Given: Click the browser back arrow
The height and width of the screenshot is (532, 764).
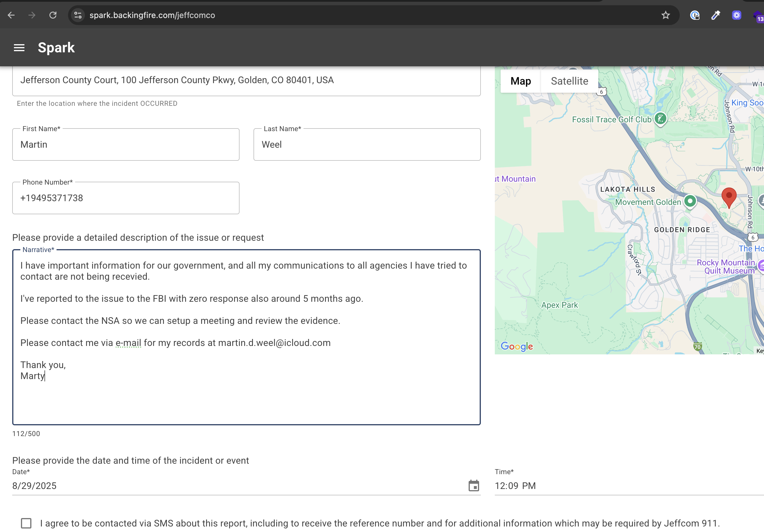Looking at the screenshot, I should (11, 15).
